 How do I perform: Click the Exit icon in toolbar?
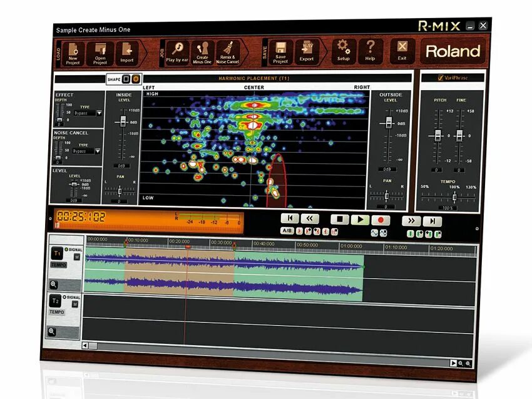pyautogui.click(x=402, y=51)
